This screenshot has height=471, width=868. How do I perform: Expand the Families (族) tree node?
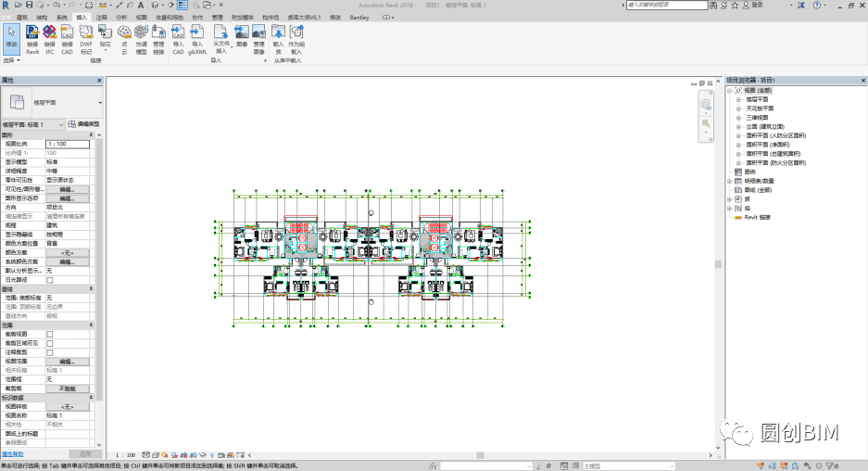(x=730, y=199)
